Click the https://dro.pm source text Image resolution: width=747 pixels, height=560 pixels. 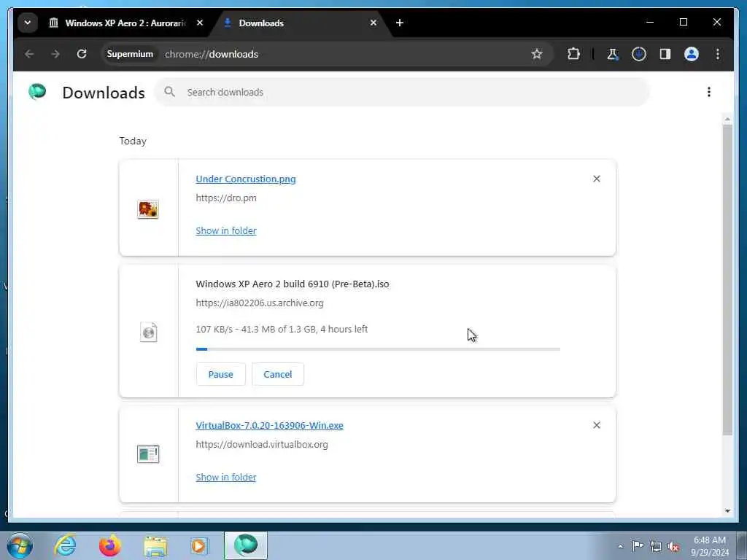pos(226,198)
